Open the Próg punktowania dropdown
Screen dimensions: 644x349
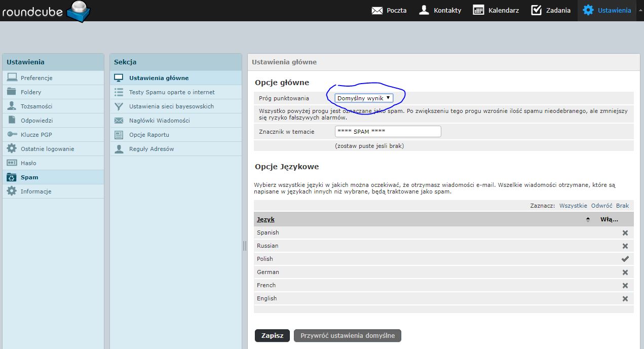tap(364, 98)
